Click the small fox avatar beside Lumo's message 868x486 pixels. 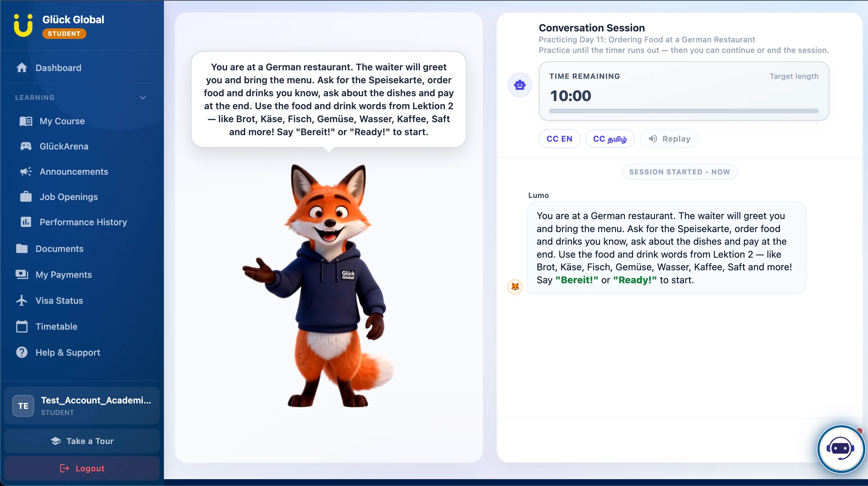click(515, 287)
